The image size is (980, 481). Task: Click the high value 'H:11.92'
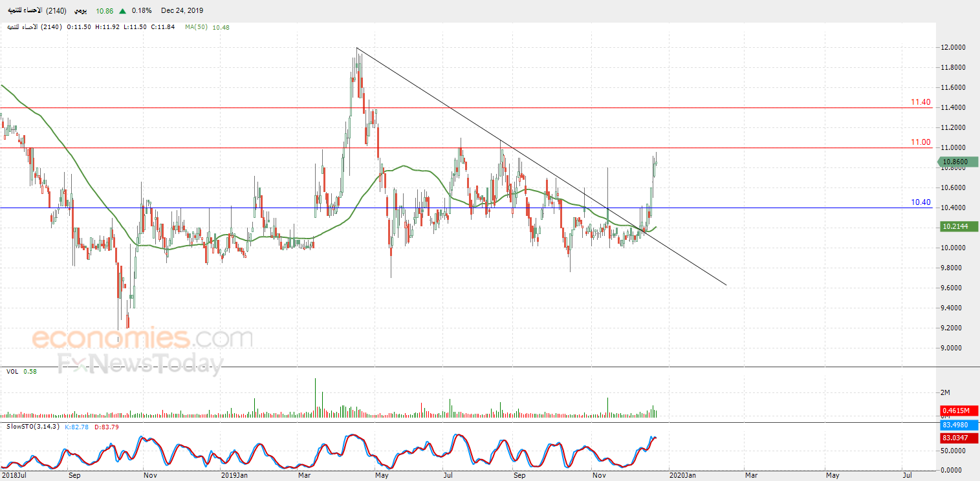pos(107,27)
